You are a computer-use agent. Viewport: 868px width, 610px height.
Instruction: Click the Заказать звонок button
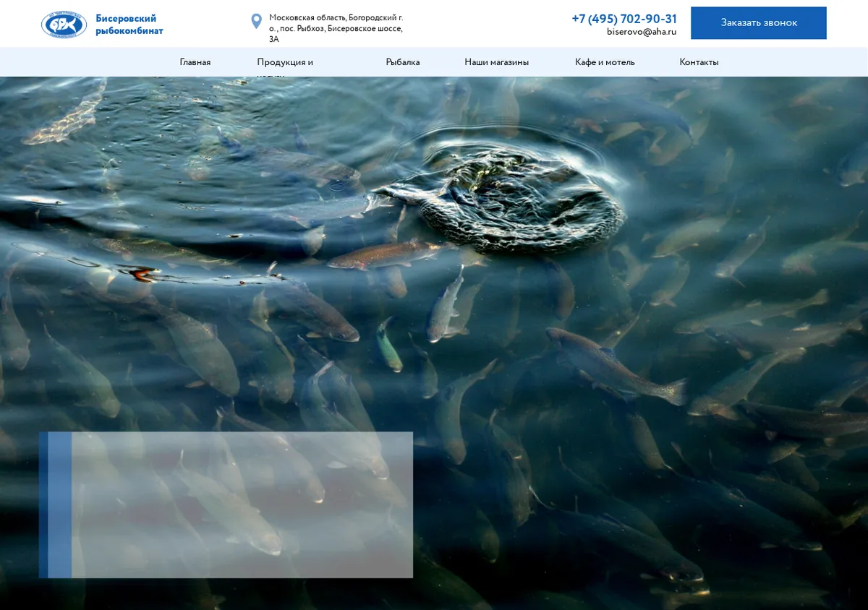point(759,23)
